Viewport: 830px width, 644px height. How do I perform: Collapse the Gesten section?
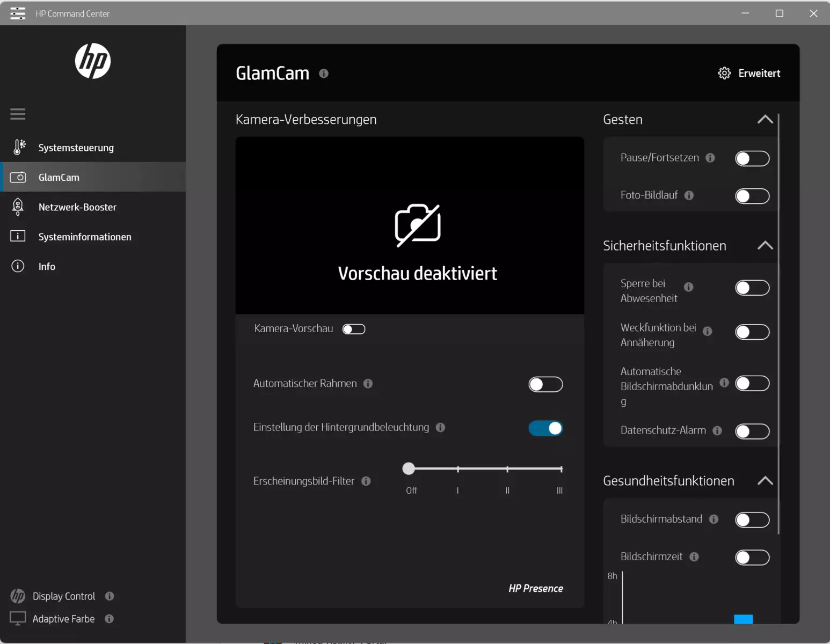tap(765, 119)
